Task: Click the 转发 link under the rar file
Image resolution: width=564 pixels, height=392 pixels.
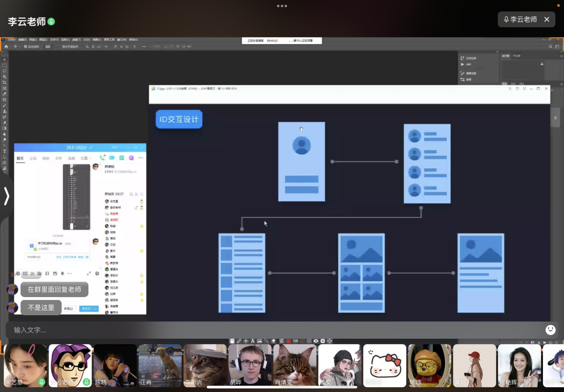Action: click(81, 257)
